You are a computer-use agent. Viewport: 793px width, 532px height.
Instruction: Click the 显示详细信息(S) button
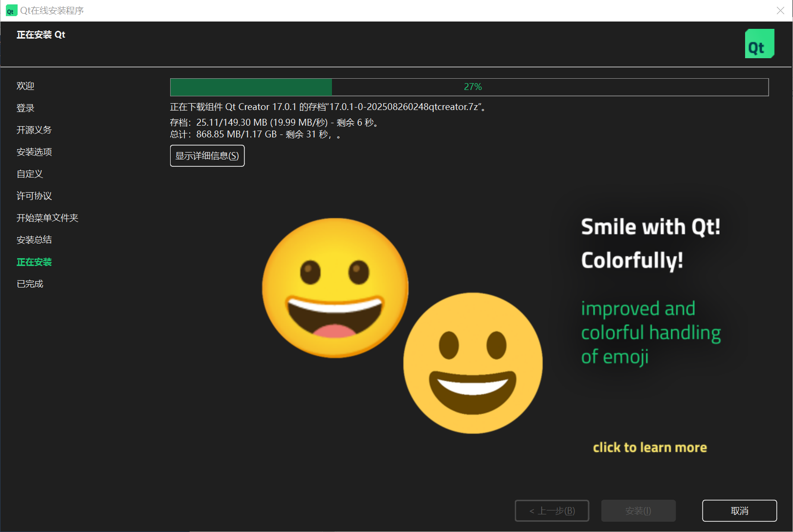[207, 155]
